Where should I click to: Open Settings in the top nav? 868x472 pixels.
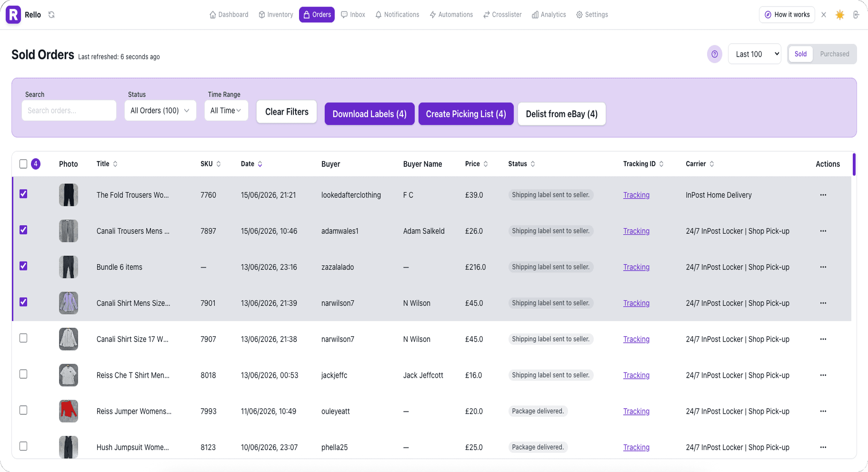click(592, 15)
